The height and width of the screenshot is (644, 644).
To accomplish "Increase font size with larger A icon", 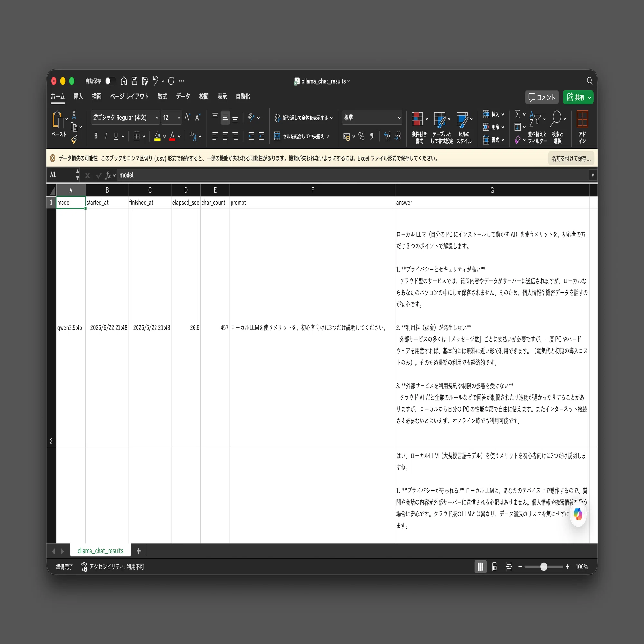I will coord(187,117).
